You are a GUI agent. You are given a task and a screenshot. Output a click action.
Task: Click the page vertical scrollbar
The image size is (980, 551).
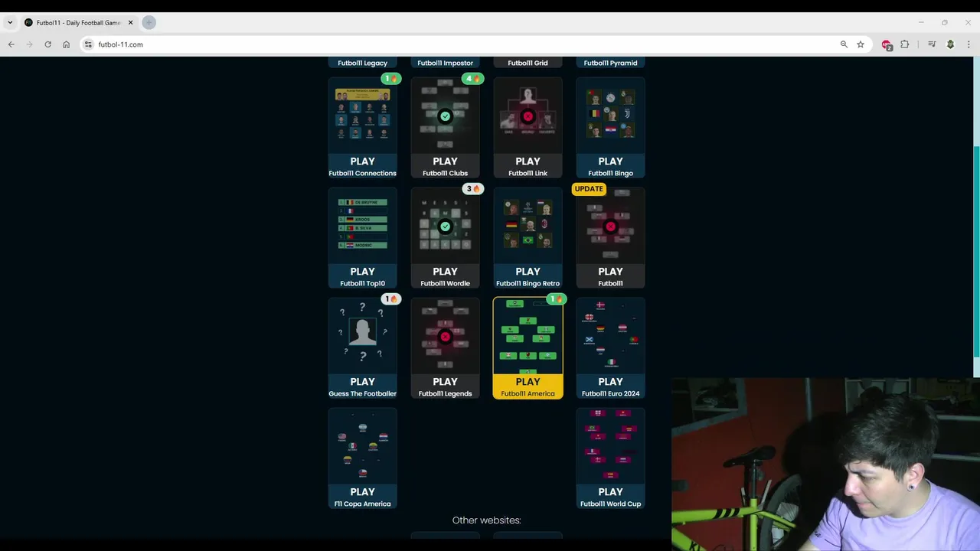[x=976, y=251]
